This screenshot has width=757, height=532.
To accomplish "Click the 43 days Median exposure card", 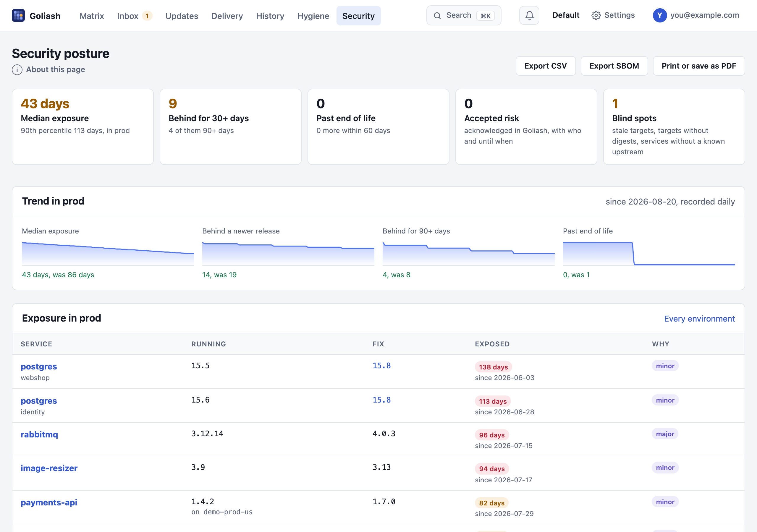I will click(x=83, y=127).
